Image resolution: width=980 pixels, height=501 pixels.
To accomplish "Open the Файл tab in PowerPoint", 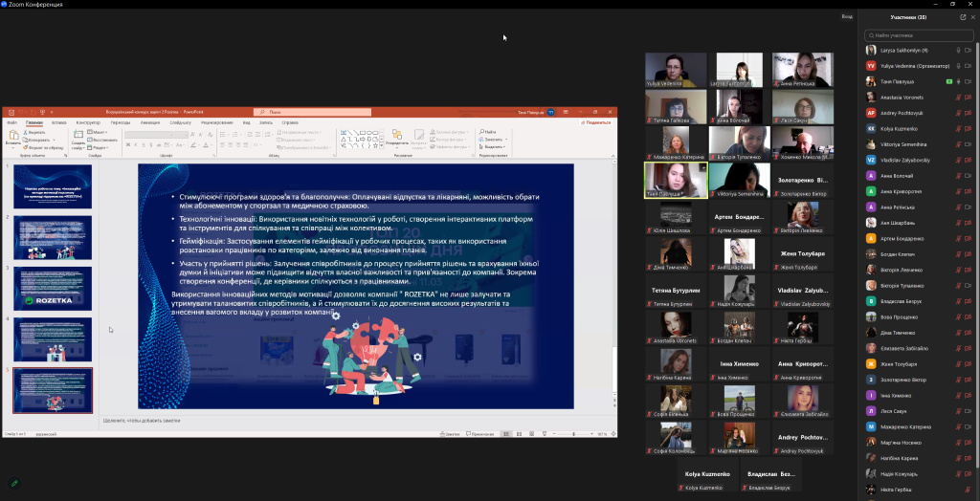I will (11, 122).
